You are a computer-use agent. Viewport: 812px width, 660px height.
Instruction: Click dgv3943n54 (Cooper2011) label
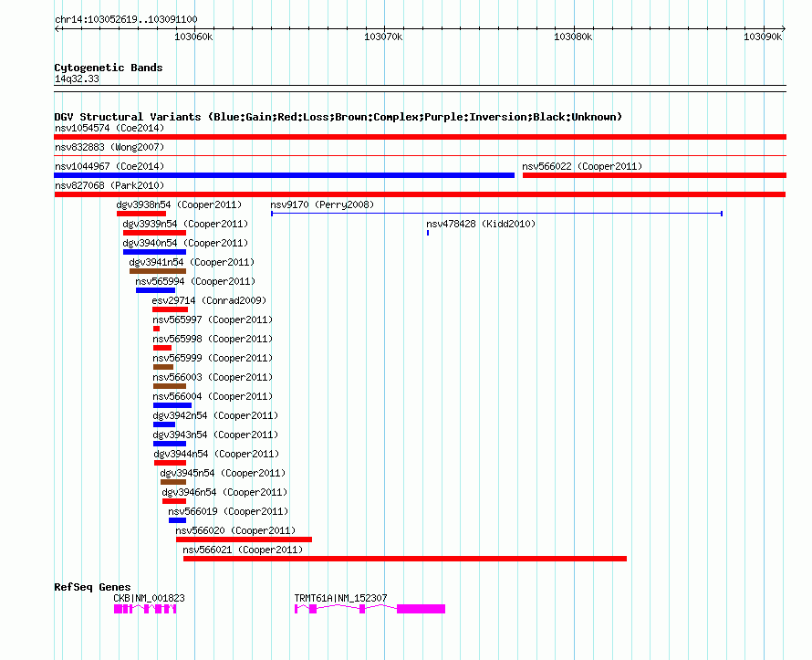215,435
